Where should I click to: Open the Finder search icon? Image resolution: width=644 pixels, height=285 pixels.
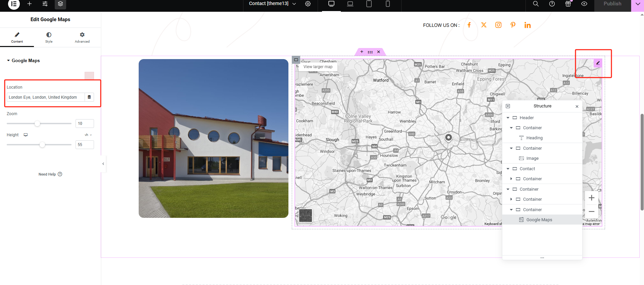click(x=536, y=4)
